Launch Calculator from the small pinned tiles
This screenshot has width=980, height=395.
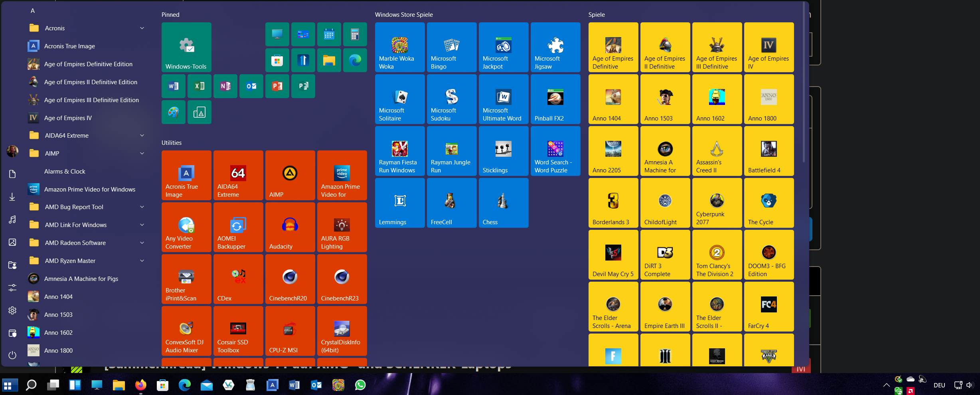(355, 34)
